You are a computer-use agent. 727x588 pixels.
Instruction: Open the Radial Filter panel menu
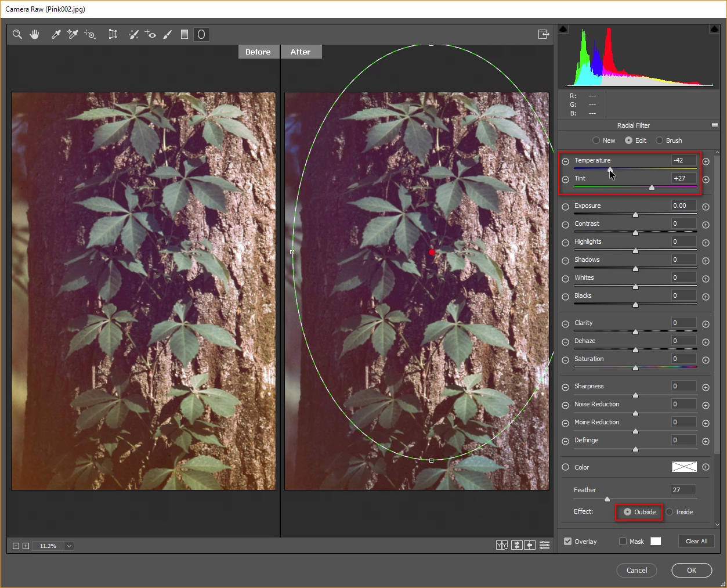[715, 125]
